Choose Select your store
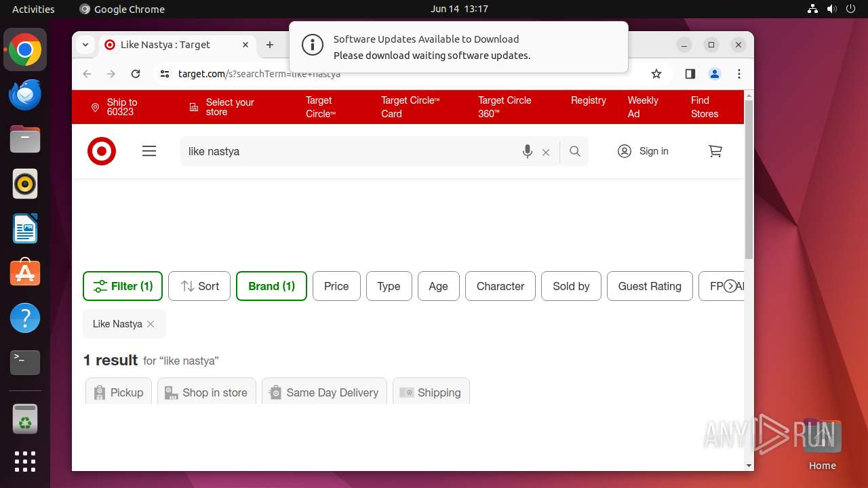This screenshot has height=488, width=868. (x=221, y=107)
